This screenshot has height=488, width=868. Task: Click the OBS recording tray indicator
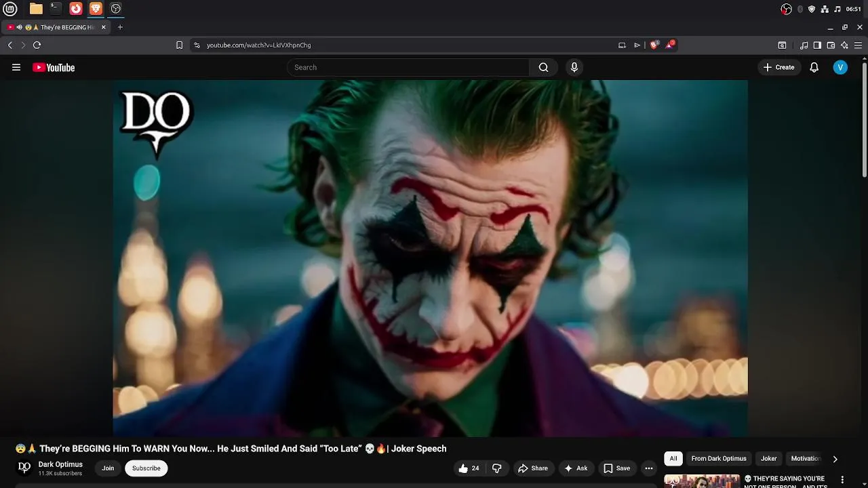[787, 9]
